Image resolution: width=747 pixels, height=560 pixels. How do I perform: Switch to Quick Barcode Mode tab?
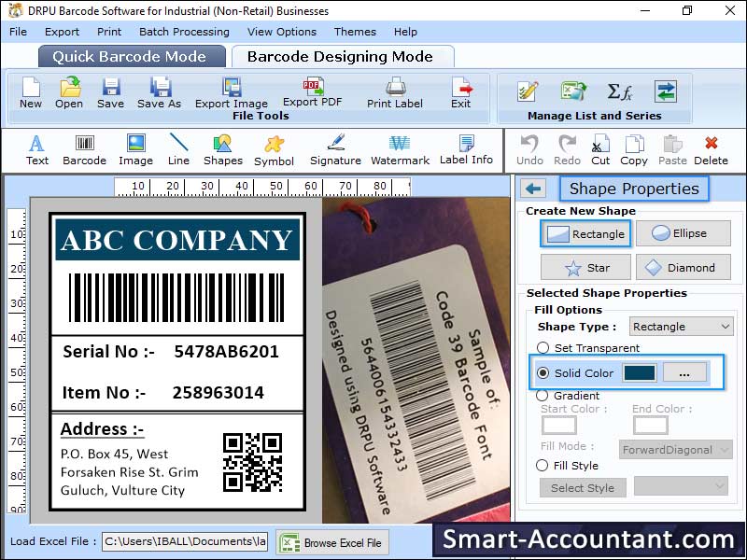tap(132, 56)
